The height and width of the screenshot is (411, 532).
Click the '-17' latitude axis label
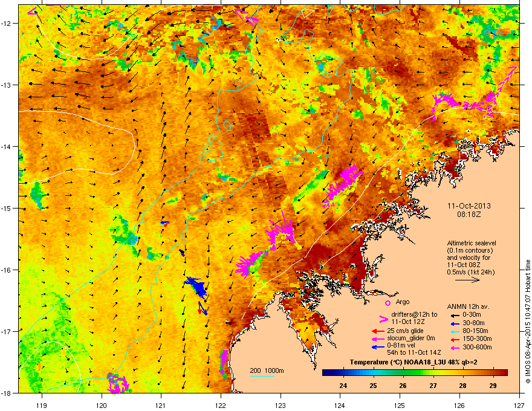click(x=7, y=332)
